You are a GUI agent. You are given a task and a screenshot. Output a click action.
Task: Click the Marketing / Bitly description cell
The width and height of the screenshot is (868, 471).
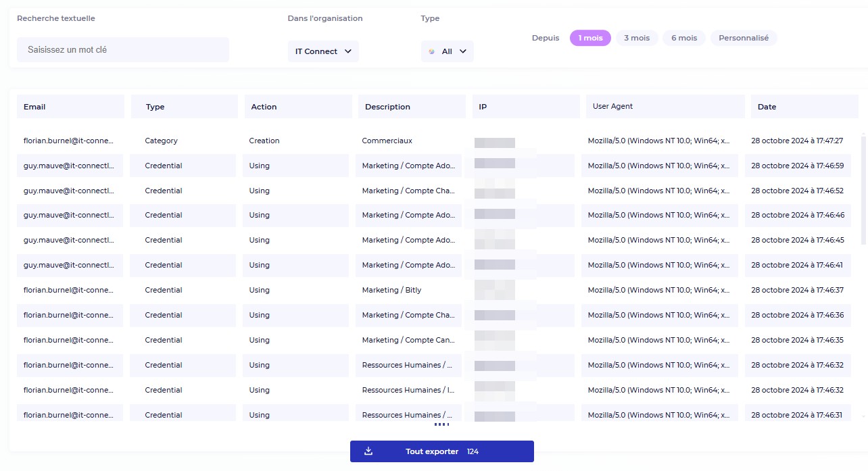391,290
